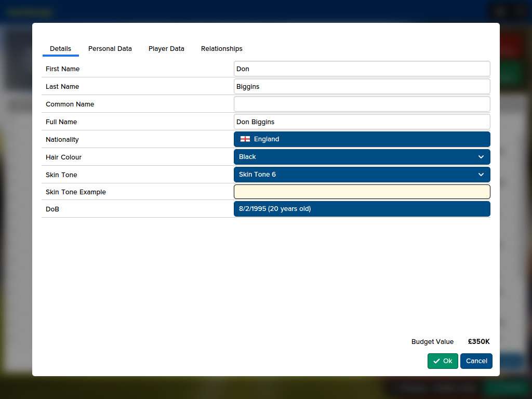Image resolution: width=532 pixels, height=399 pixels.
Task: Focus the empty Common Name field
Action: point(362,104)
